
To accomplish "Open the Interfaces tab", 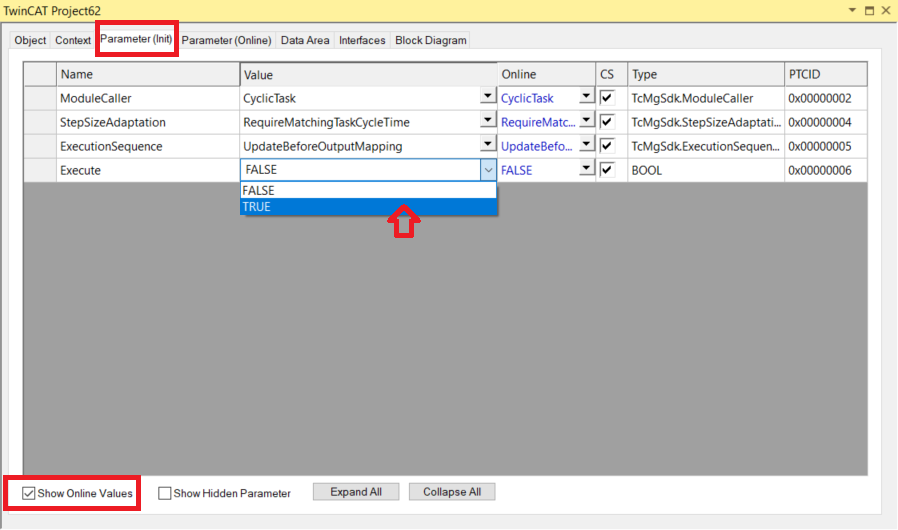I will tap(362, 40).
